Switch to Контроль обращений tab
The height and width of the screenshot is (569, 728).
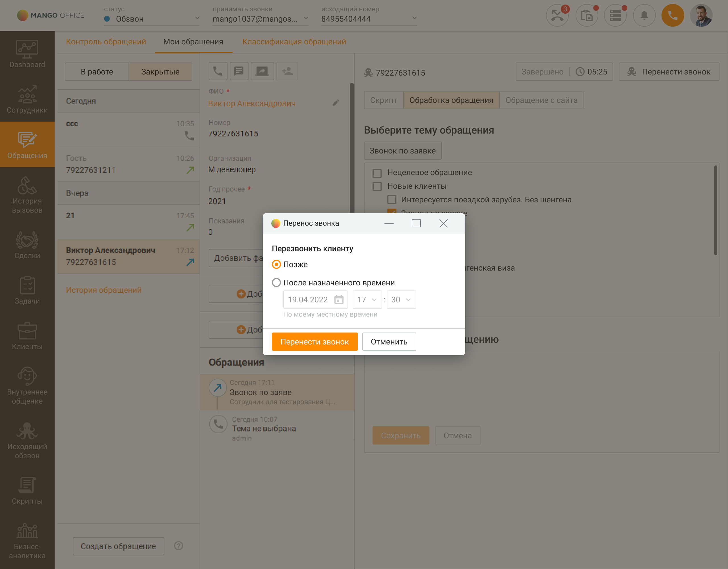(x=106, y=42)
